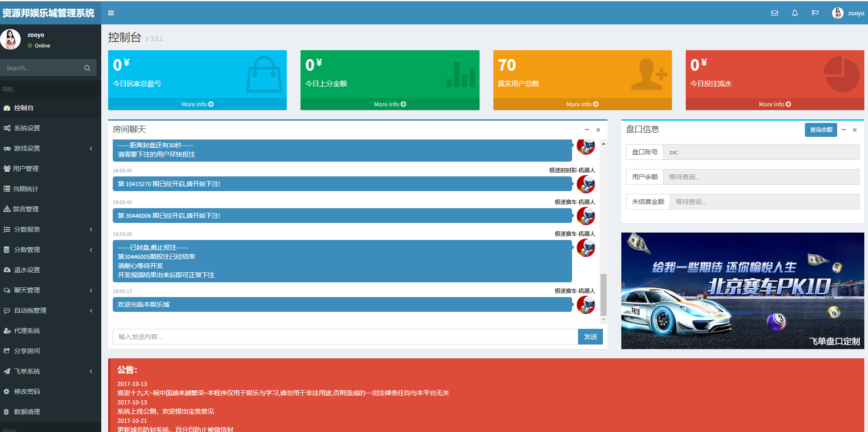Click the chat room scrollbar thumb
This screenshot has width=868, height=432.
click(603, 295)
